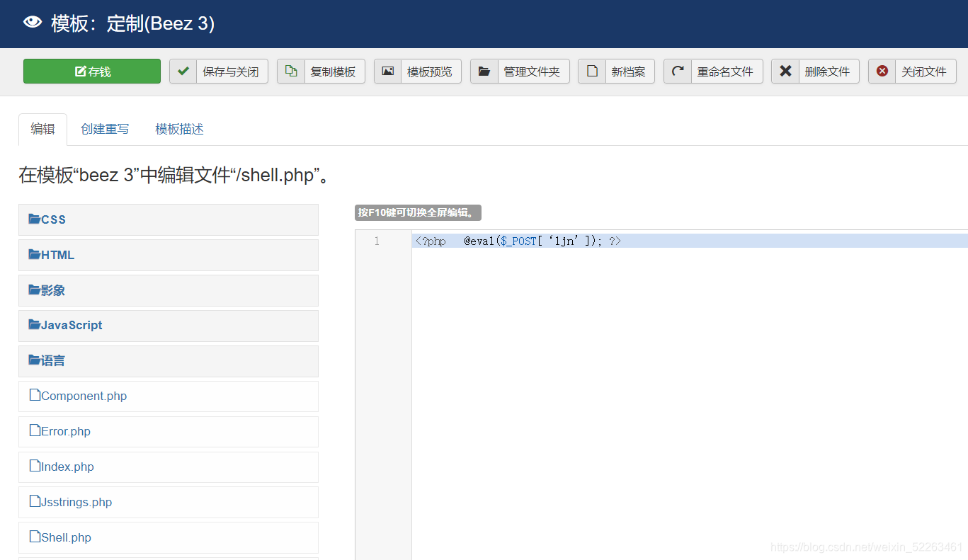
Task: Expand the 语言 folder
Action: tap(169, 360)
